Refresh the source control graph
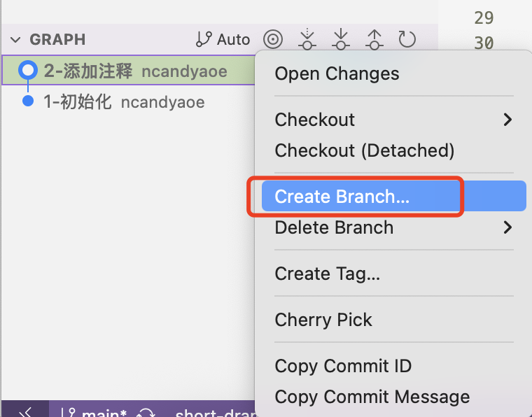This screenshot has height=417, width=532. 407,39
